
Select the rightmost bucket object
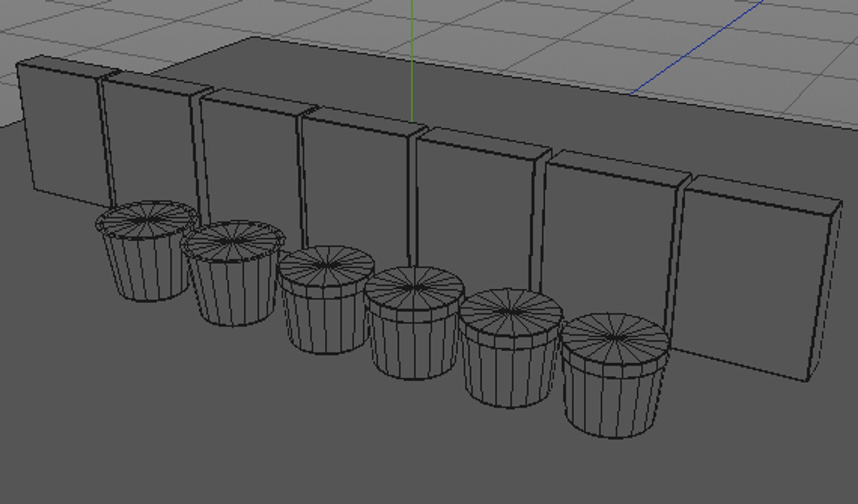[614, 376]
